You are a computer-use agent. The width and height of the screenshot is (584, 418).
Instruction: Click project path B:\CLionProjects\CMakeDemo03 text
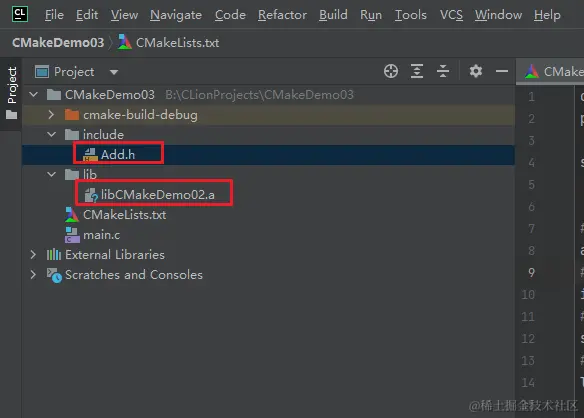(x=260, y=95)
